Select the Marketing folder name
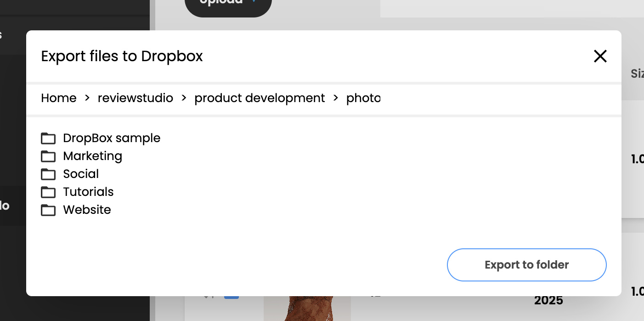 tap(92, 156)
